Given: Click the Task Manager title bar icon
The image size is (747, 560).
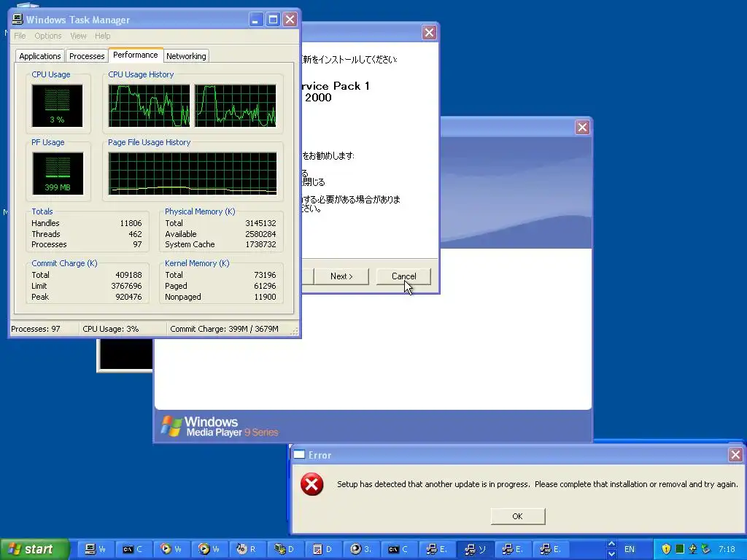Looking at the screenshot, I should click(x=18, y=19).
